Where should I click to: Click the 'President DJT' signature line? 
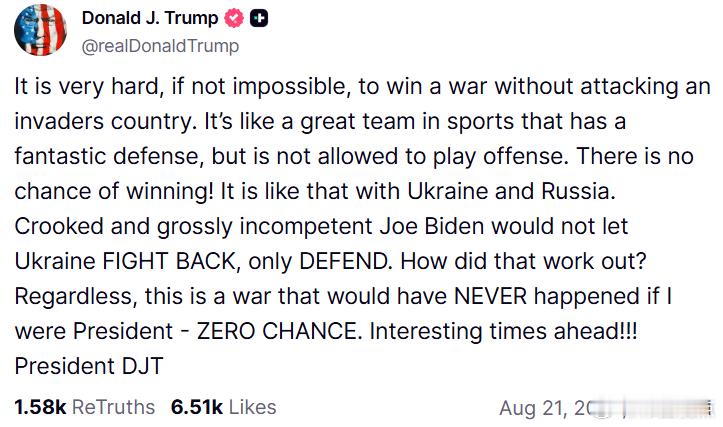coord(89,366)
